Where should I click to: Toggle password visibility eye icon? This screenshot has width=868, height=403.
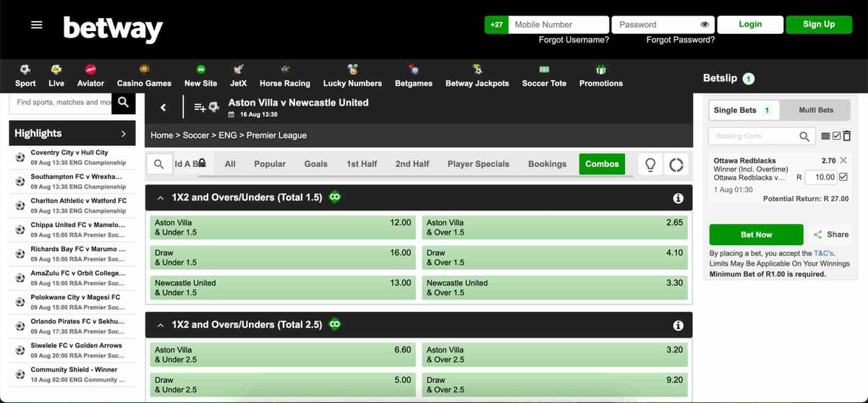coord(705,25)
